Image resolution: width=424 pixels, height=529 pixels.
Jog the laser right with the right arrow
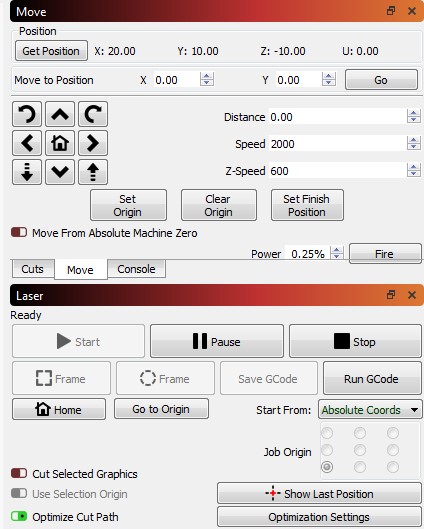(93, 143)
